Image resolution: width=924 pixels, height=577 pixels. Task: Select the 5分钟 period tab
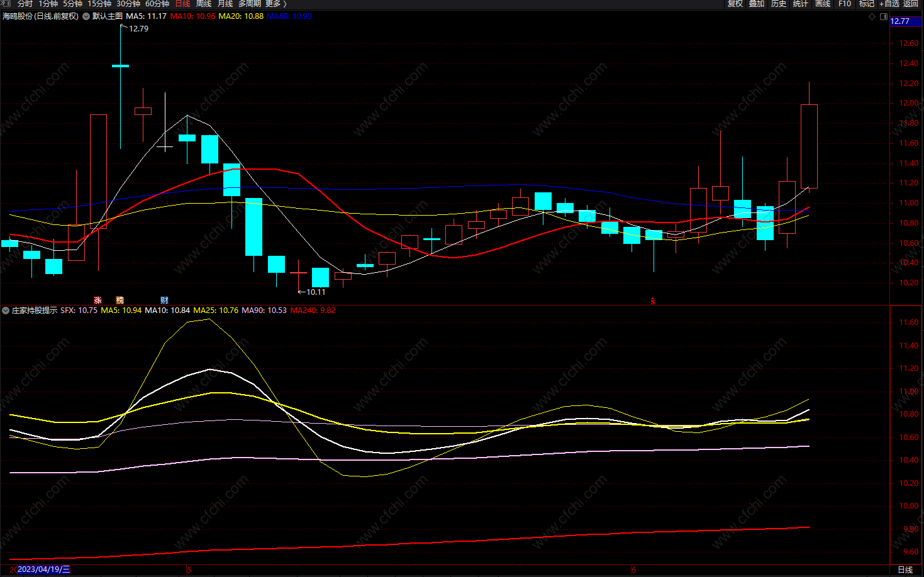click(72, 3)
